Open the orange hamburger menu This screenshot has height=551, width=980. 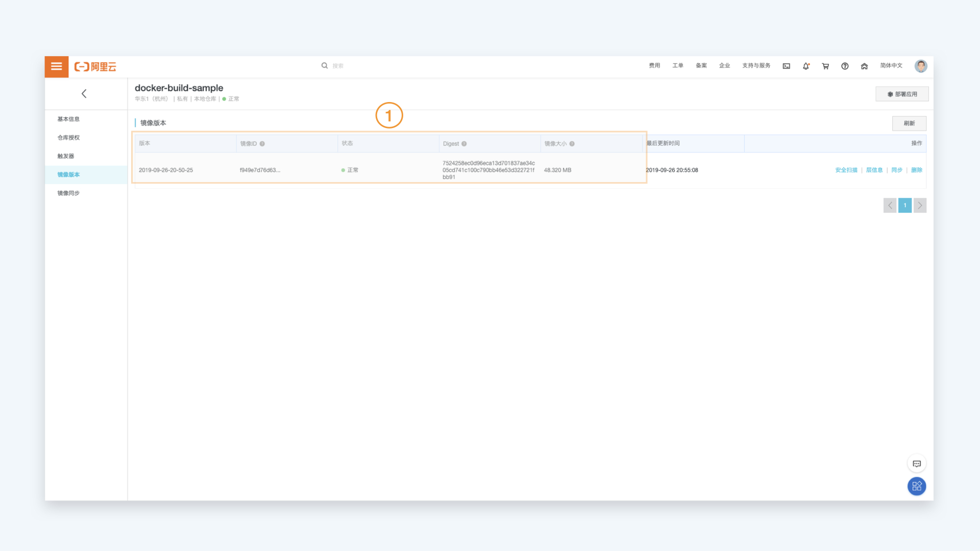click(x=56, y=66)
